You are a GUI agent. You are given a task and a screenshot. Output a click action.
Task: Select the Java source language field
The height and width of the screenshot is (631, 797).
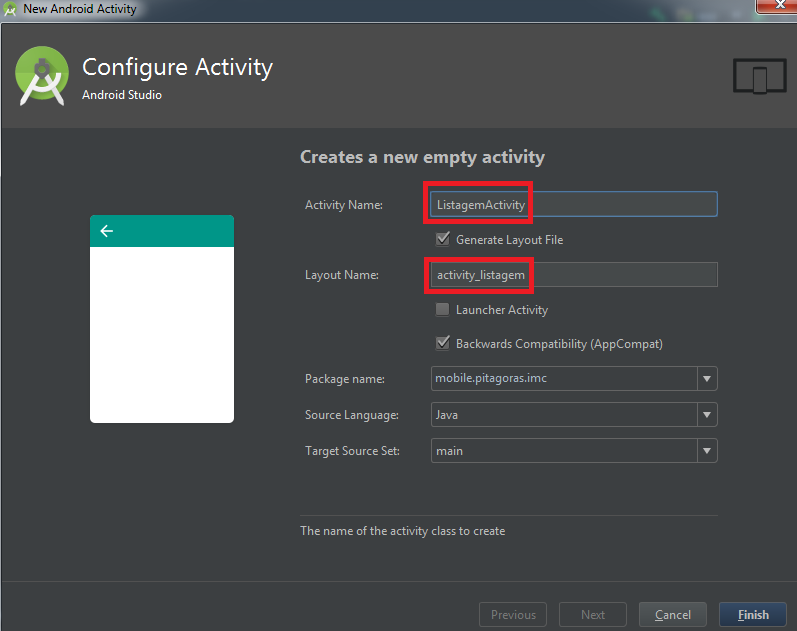click(563, 415)
